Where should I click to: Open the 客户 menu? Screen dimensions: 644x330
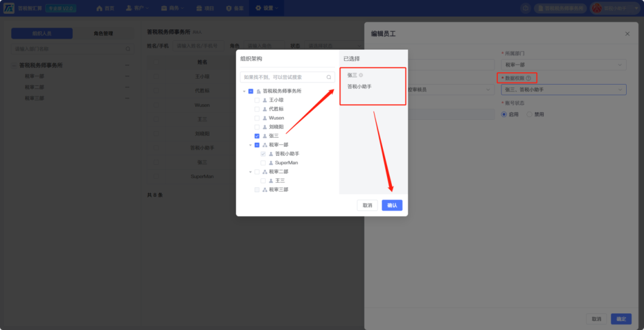(138, 8)
